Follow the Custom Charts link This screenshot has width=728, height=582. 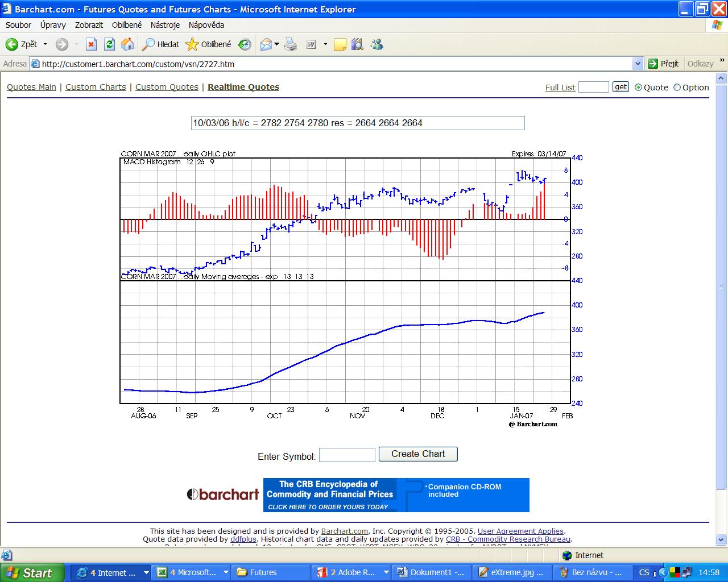[x=96, y=87]
